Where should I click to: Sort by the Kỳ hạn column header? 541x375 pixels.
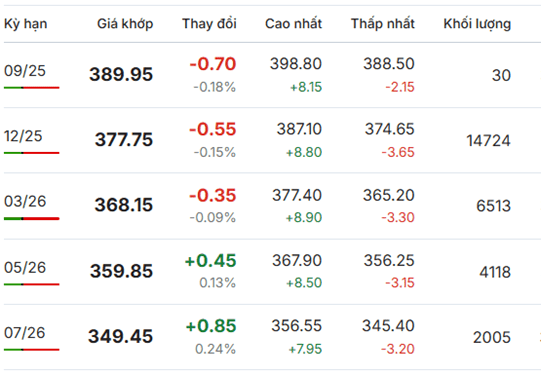point(26,24)
